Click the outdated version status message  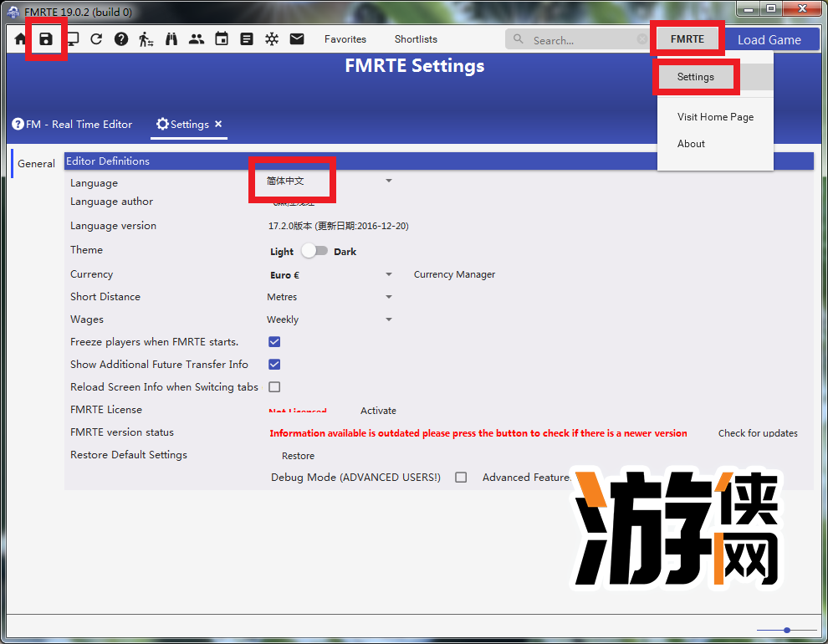tap(478, 433)
